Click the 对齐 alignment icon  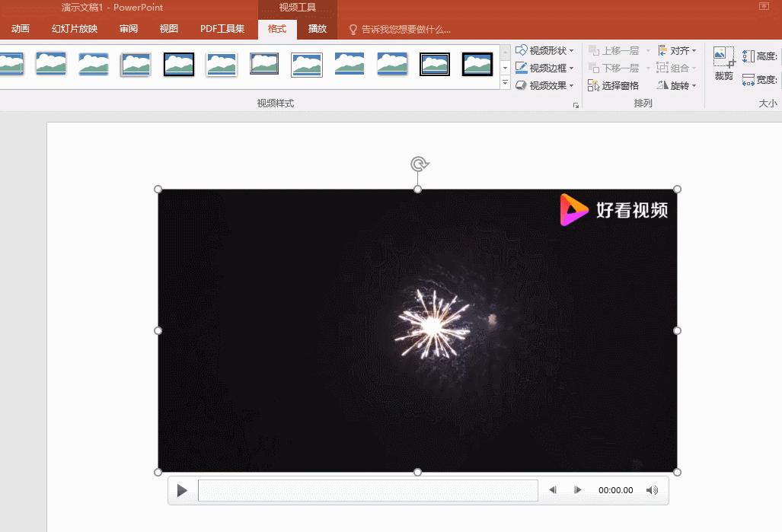[x=662, y=50]
